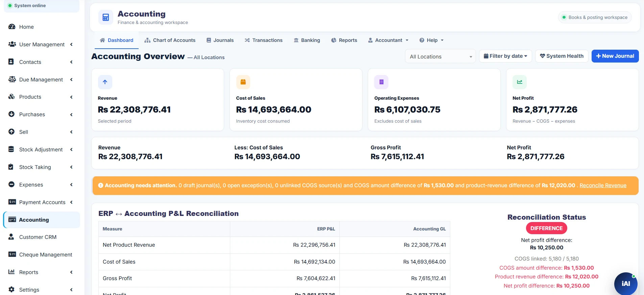The image size is (644, 295).
Task: Click the Purchases down-arrow circle icon
Action: tap(11, 114)
